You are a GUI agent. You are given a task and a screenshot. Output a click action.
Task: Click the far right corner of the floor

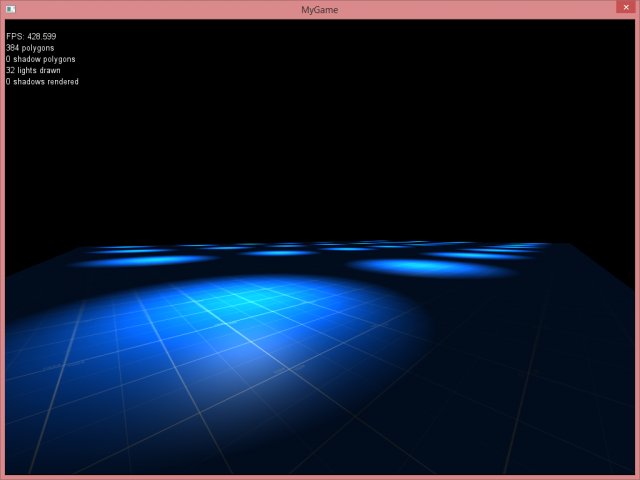click(570, 244)
